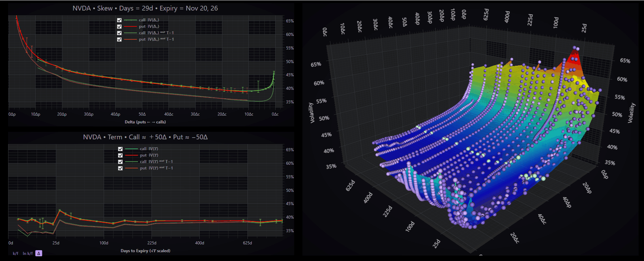The height and width of the screenshot is (261, 644).
Task: Uncheck the put IV(Δ) skew series checkbox
Action: pyautogui.click(x=119, y=27)
